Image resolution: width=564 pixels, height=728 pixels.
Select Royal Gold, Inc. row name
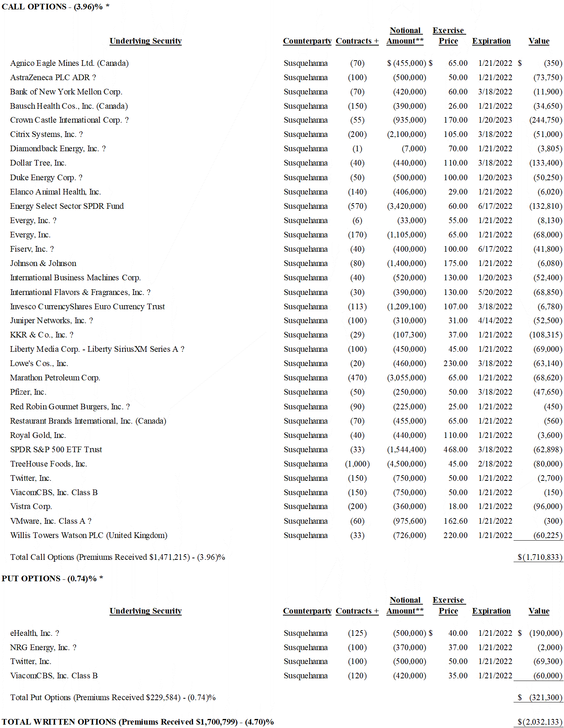(38, 435)
